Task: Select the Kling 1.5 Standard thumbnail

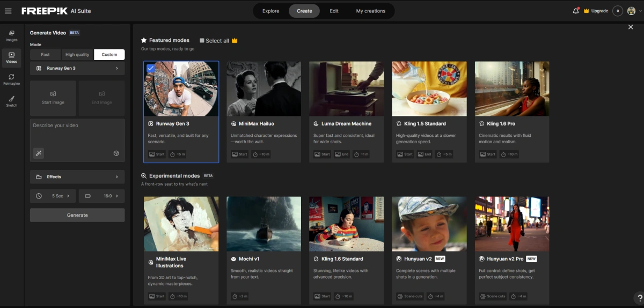Action: [x=429, y=89]
